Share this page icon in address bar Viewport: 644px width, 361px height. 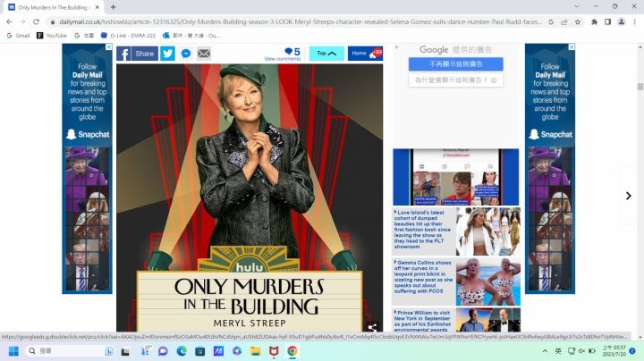564,21
